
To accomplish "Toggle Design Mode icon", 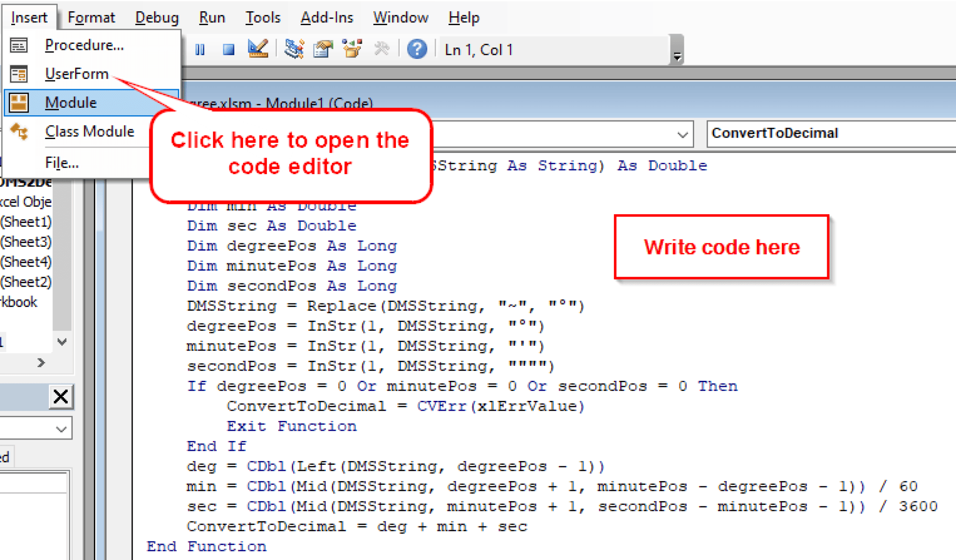I will pyautogui.click(x=258, y=49).
